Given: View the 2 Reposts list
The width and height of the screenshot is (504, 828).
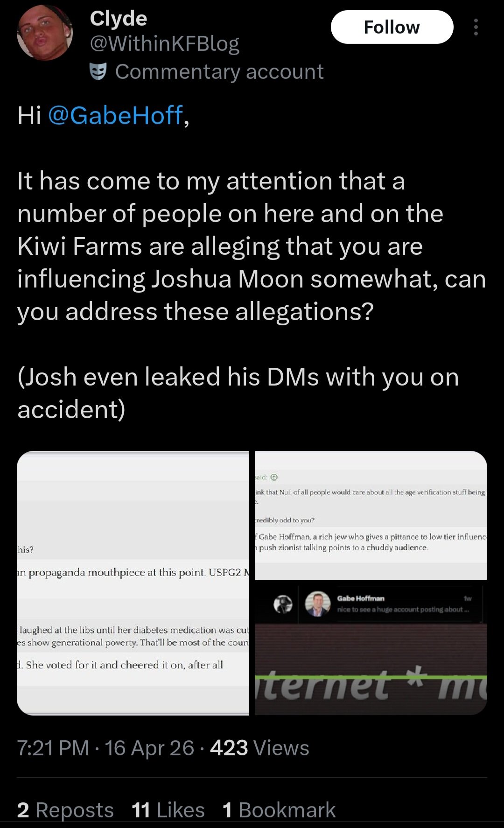Looking at the screenshot, I should 65,810.
